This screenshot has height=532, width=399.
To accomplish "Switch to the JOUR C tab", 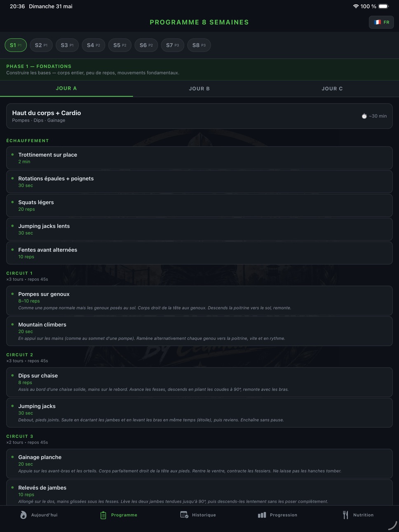I will [332, 89].
